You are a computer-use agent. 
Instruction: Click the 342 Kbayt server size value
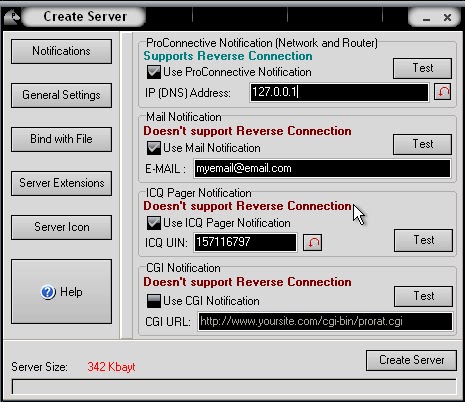click(x=111, y=367)
